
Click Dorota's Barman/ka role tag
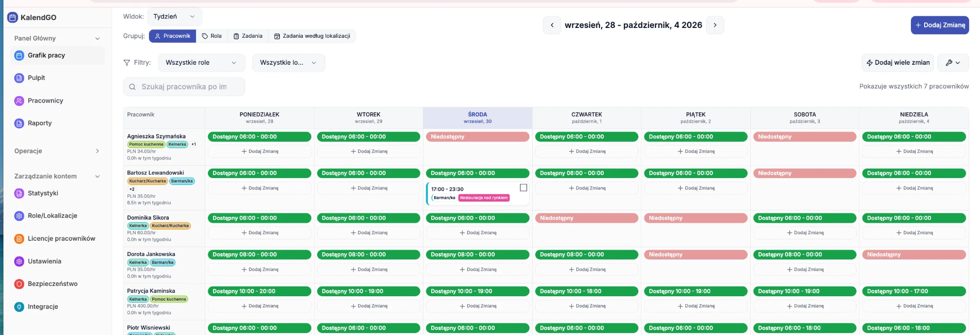point(163,263)
